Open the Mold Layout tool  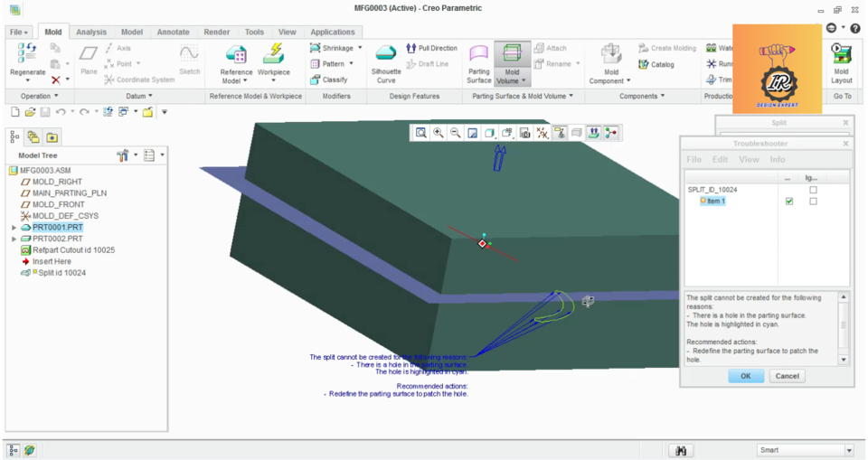[842, 64]
